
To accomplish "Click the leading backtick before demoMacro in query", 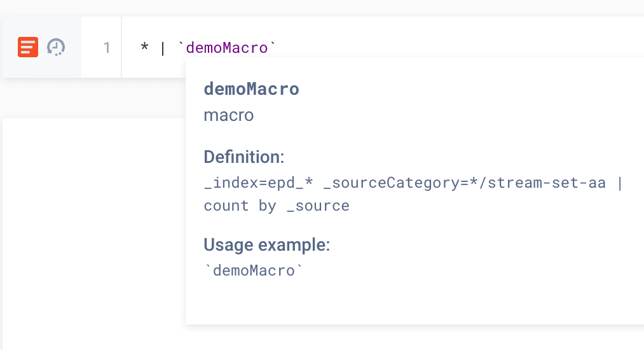I will tap(181, 46).
